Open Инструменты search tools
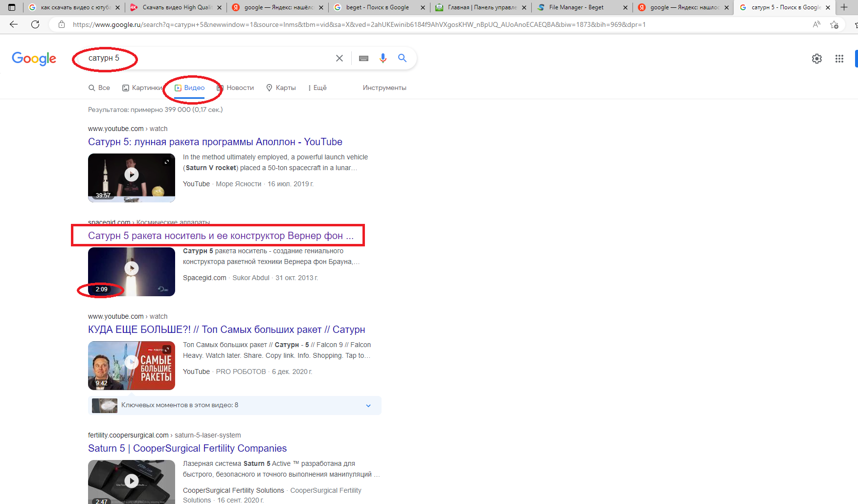The height and width of the screenshot is (504, 858). pyautogui.click(x=384, y=88)
